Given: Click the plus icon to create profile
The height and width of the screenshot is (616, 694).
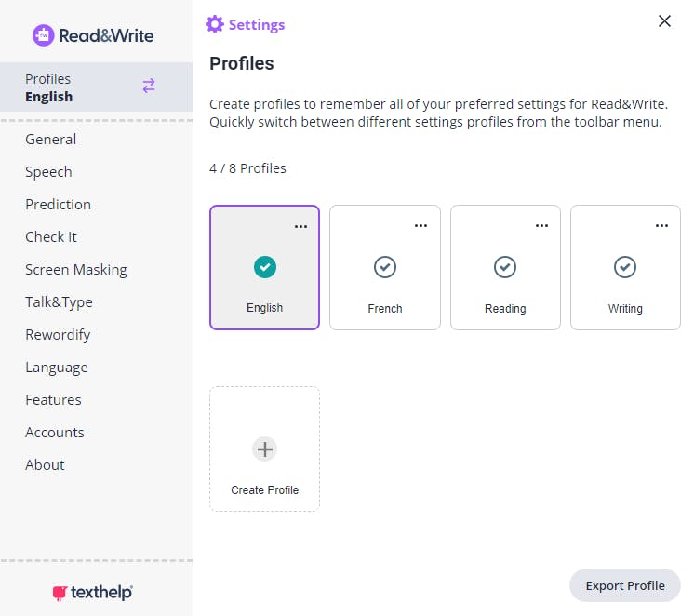Looking at the screenshot, I should click(264, 449).
